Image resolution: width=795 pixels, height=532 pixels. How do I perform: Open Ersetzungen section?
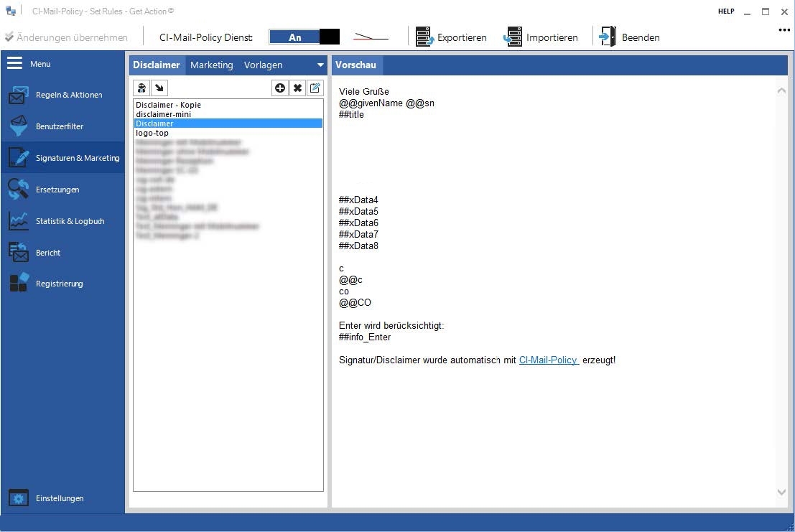click(x=63, y=190)
